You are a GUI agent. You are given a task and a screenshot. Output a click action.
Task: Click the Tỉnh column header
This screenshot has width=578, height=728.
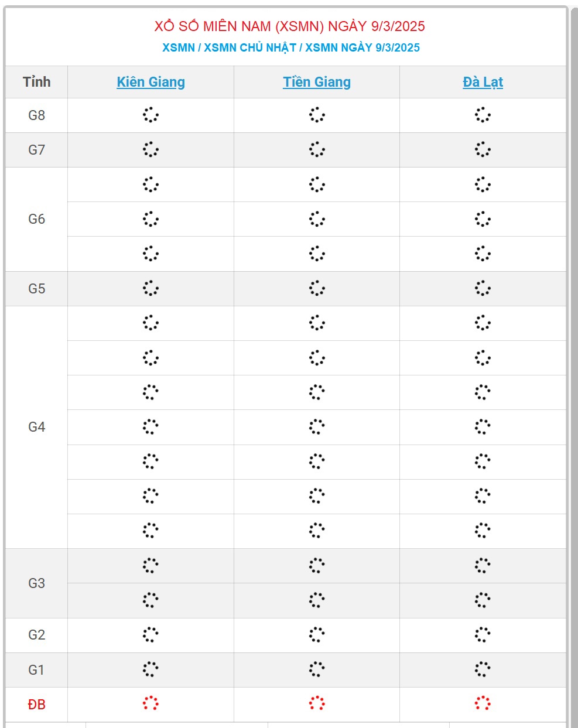point(36,82)
